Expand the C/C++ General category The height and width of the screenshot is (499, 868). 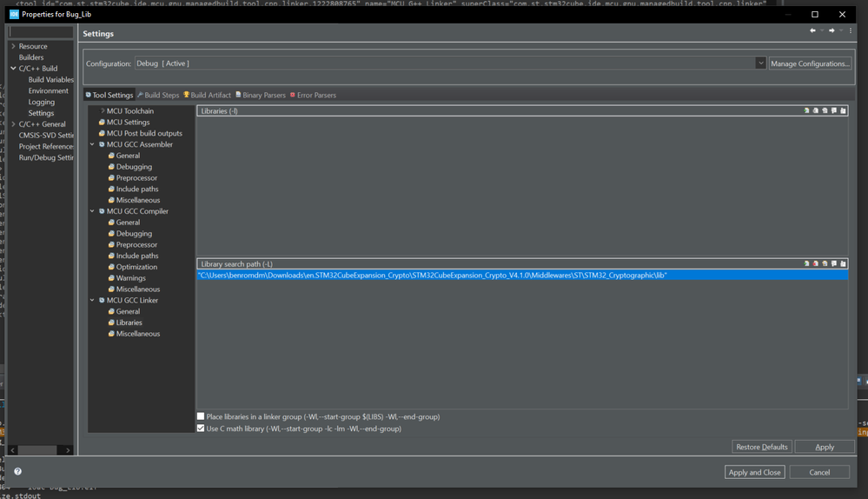click(13, 124)
